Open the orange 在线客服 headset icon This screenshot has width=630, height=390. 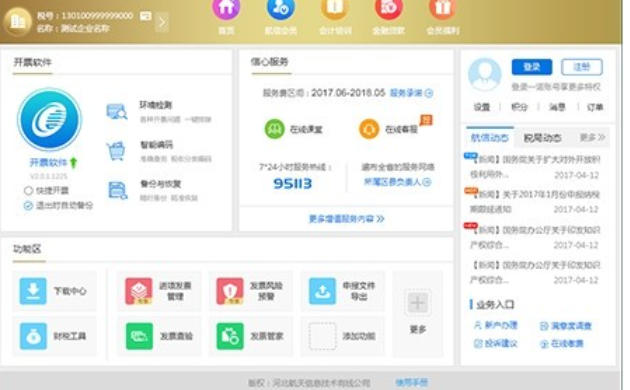369,129
